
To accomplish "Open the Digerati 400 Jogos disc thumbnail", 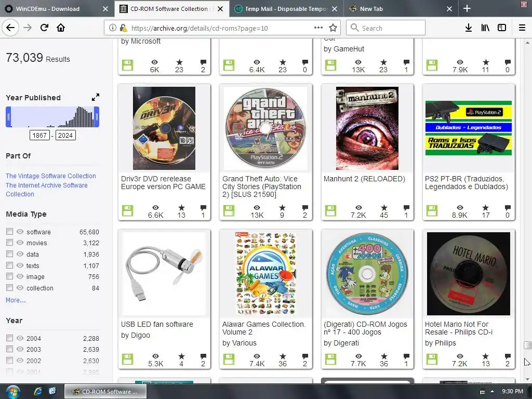I will [x=367, y=274].
